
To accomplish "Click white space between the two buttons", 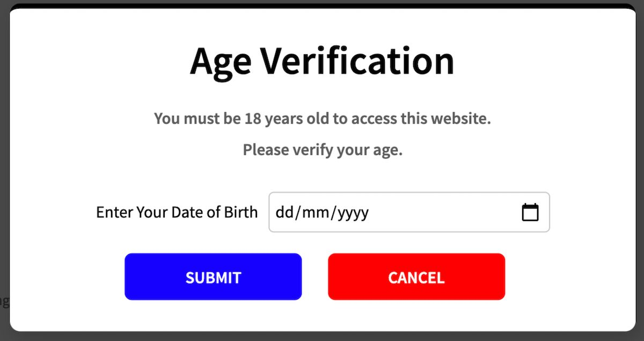I will click(x=314, y=277).
